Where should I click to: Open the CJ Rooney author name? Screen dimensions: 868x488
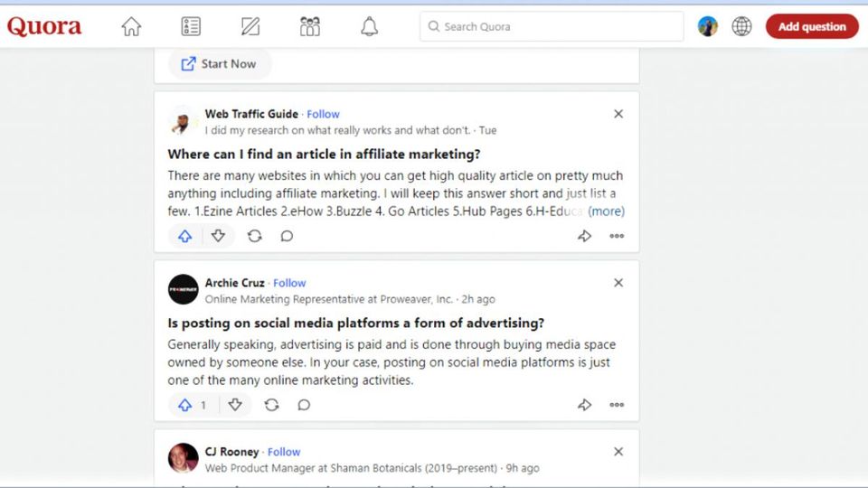(232, 452)
